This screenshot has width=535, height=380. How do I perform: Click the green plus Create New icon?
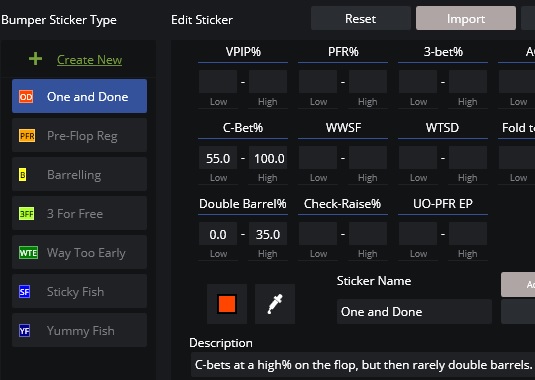click(x=35, y=59)
